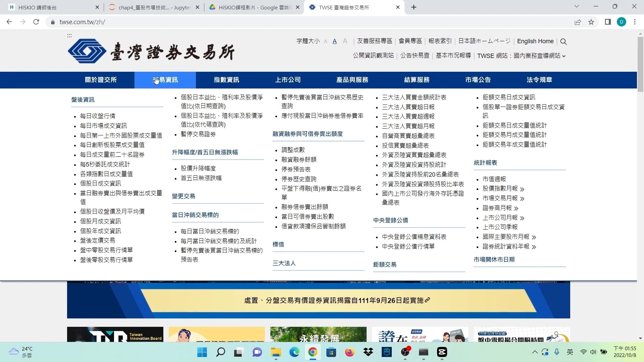Open the 每日收盤行情 link

coord(97,116)
